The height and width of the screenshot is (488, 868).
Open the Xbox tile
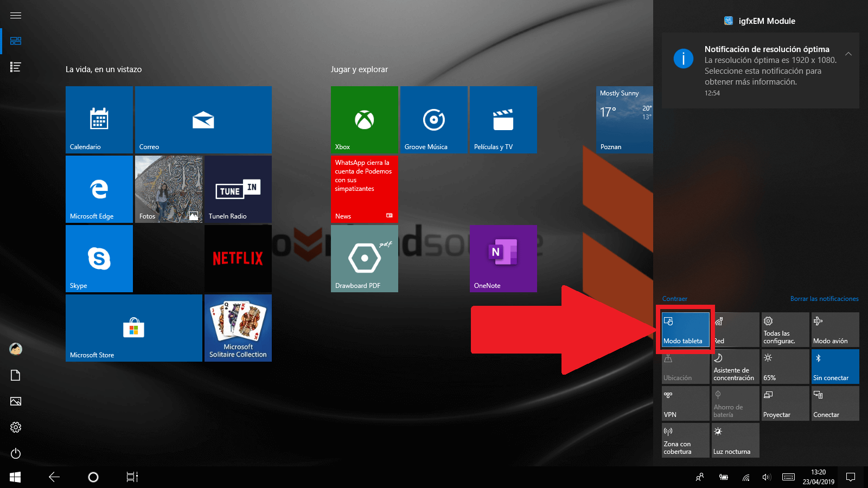365,120
